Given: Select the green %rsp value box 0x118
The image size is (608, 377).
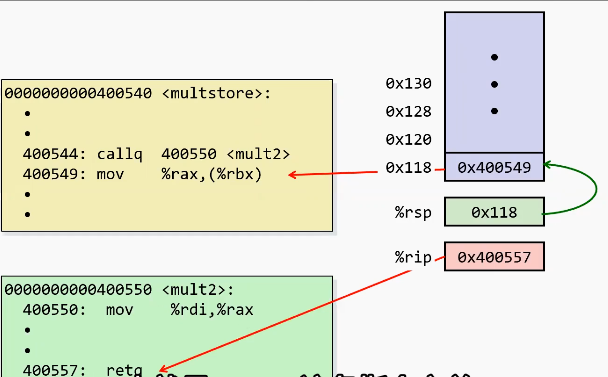Looking at the screenshot, I should point(494,212).
